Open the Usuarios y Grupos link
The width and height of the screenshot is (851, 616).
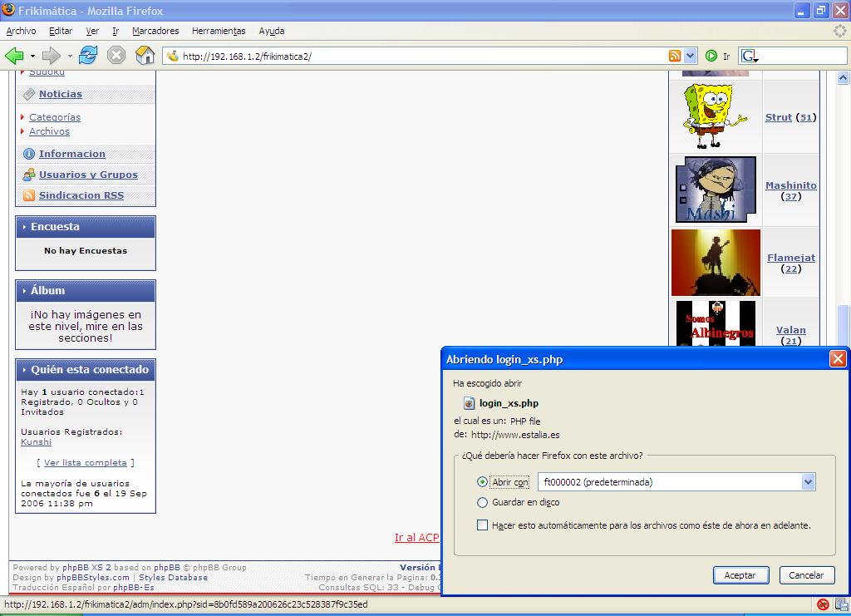tap(88, 175)
